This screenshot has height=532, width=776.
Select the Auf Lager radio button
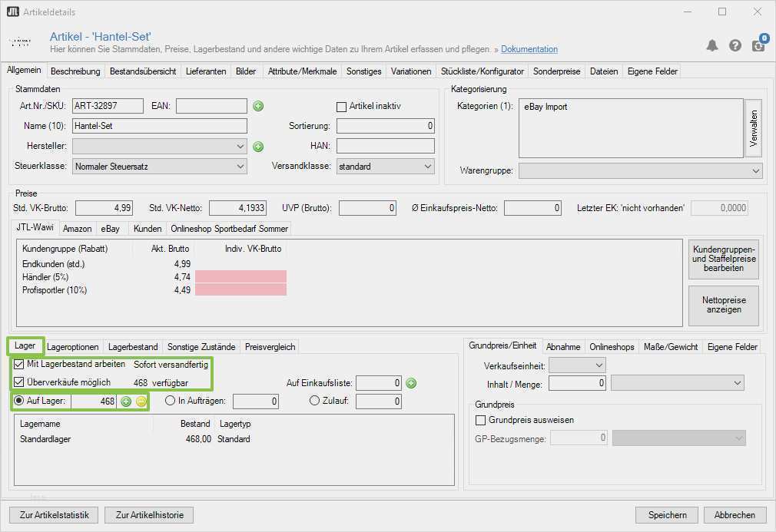click(18, 401)
